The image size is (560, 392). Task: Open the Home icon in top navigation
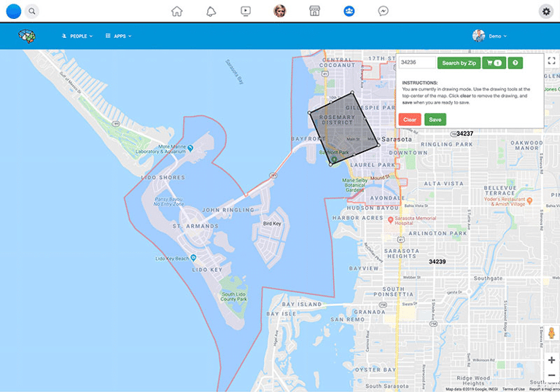point(176,11)
